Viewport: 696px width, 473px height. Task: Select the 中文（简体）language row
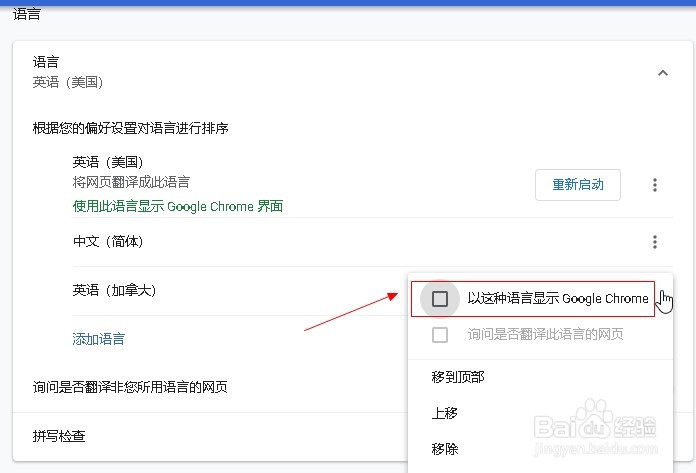[x=372, y=242]
